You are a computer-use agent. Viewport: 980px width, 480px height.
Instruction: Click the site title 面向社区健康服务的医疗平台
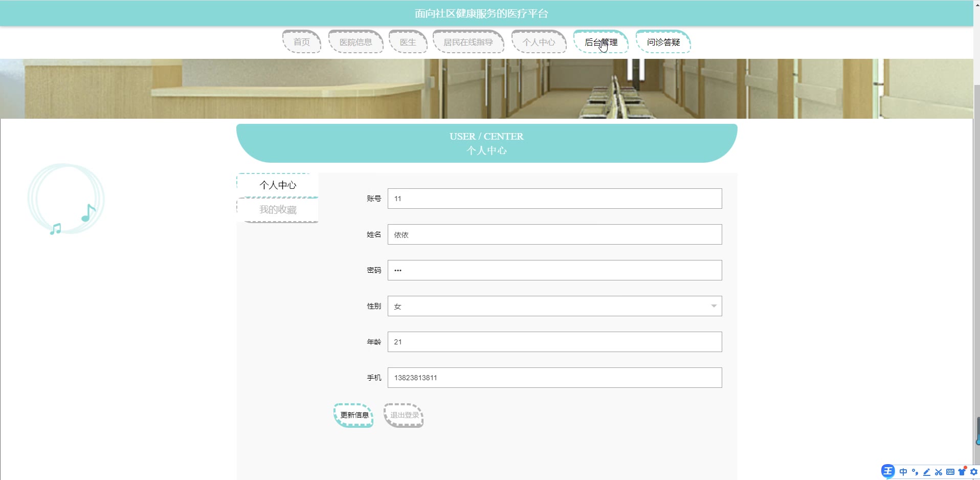481,13
